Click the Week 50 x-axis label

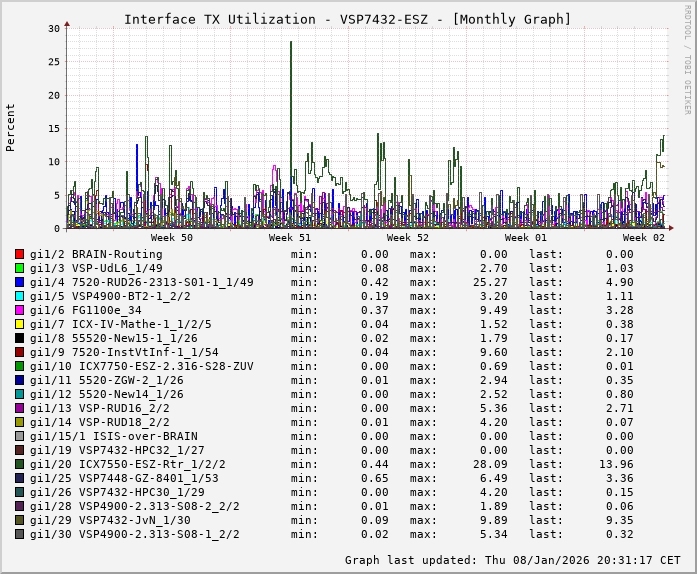pos(172,238)
